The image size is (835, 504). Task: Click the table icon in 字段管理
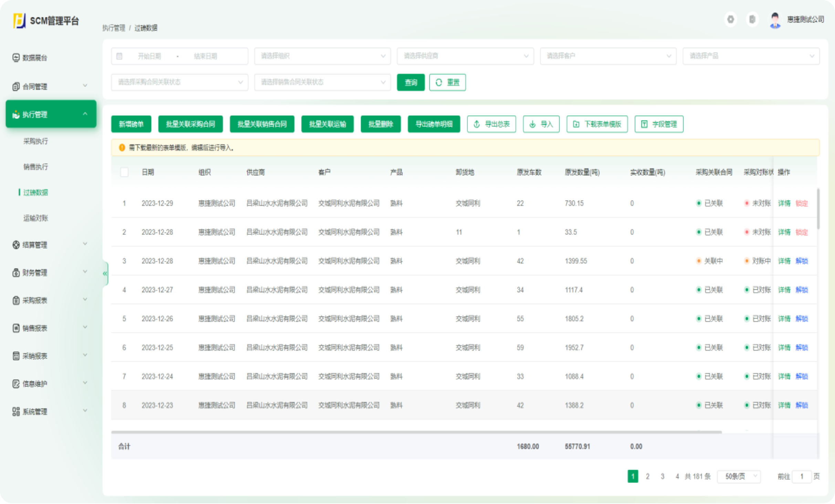[644, 124]
